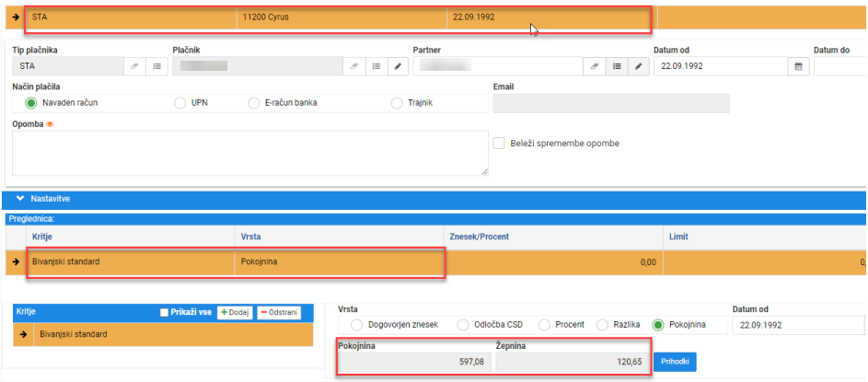Clear the Tip plačnika field with eraser icon

point(134,66)
